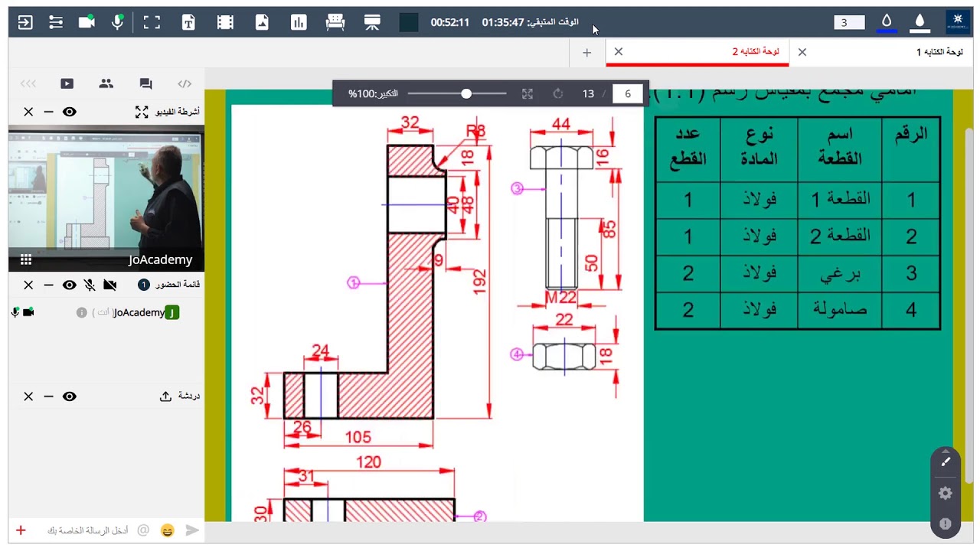Image resolution: width=980 pixels, height=551 pixels.
Task: Open the video film strip tool
Action: click(225, 22)
